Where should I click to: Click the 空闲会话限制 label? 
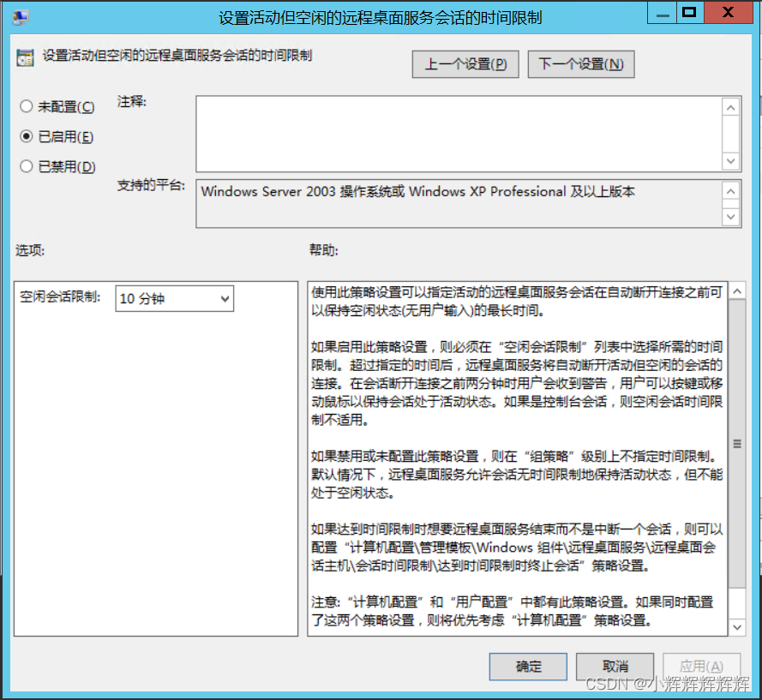pos(60,296)
